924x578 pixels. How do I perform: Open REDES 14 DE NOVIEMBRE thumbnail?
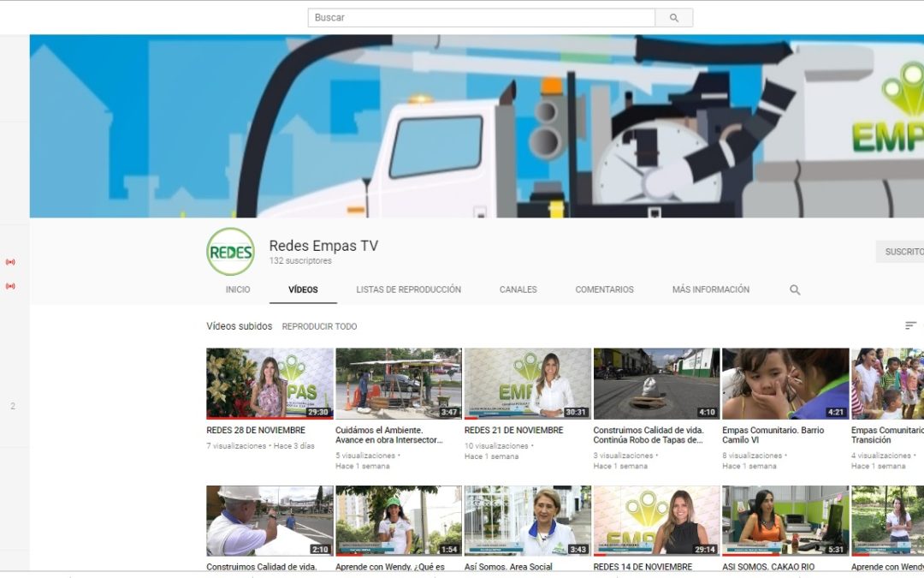656,521
